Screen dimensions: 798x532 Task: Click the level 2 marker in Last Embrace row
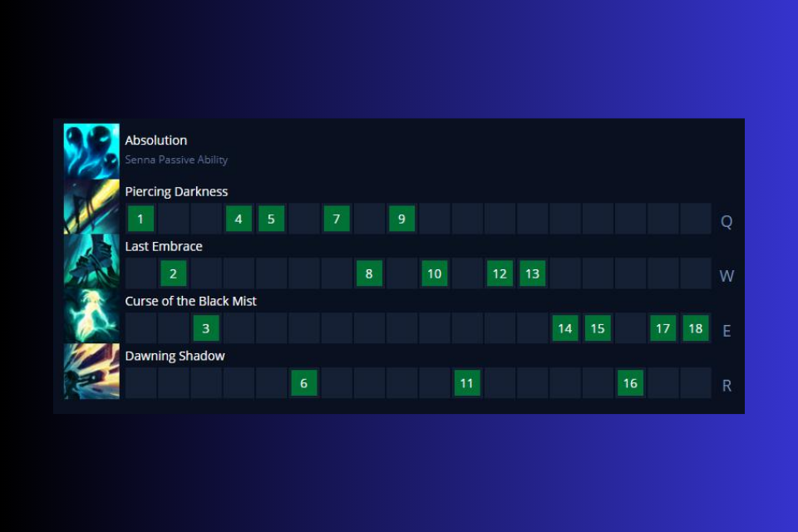coord(173,273)
